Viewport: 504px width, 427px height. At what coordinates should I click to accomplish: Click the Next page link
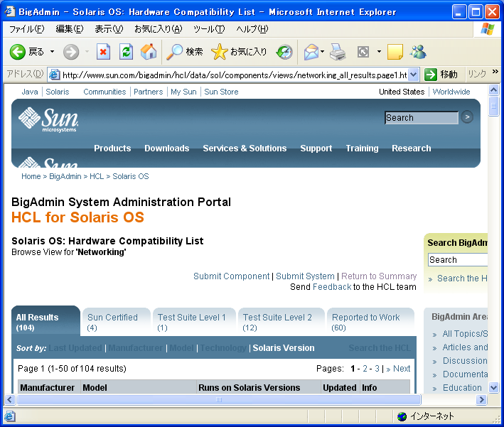pyautogui.click(x=398, y=369)
